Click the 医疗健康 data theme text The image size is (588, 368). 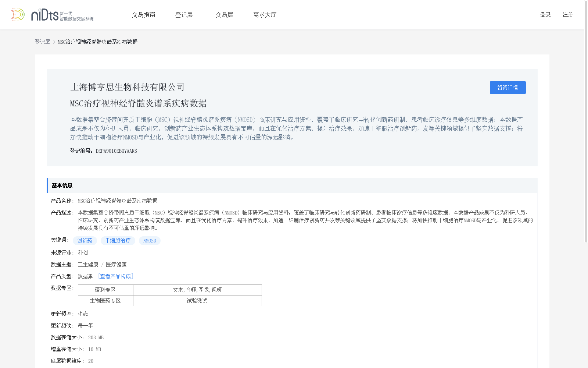point(116,265)
